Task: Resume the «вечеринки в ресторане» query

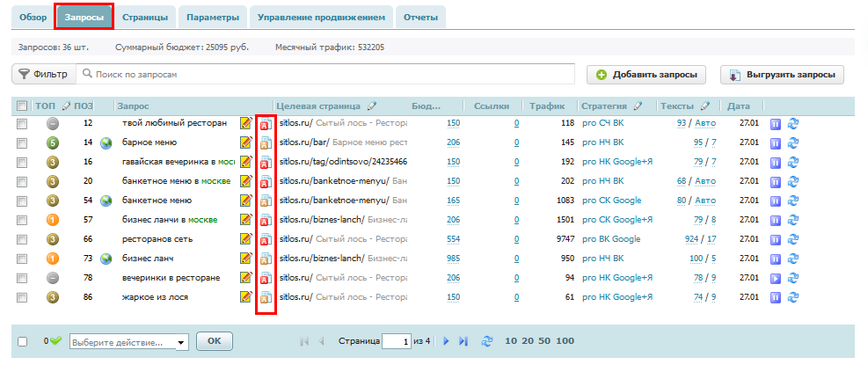Action: point(776,278)
